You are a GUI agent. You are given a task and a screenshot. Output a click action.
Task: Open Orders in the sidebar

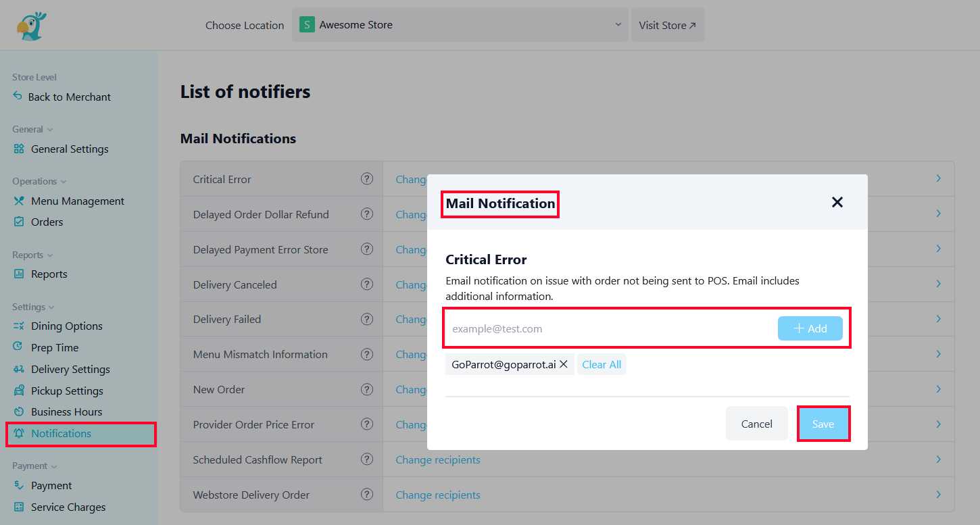(x=38, y=222)
